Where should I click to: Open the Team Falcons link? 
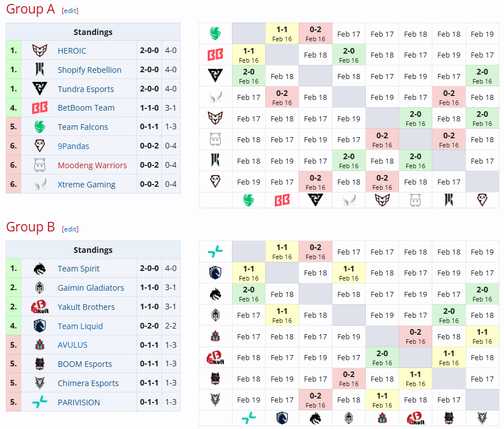click(83, 127)
